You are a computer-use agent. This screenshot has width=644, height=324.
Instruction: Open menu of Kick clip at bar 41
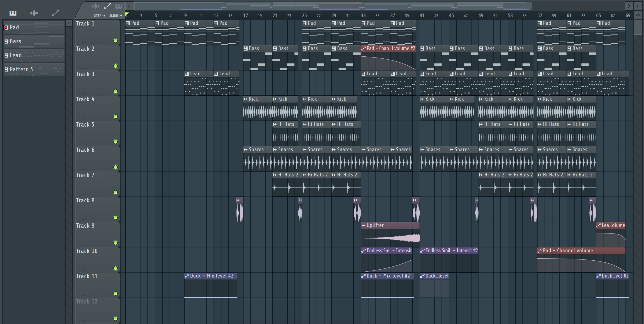422,99
